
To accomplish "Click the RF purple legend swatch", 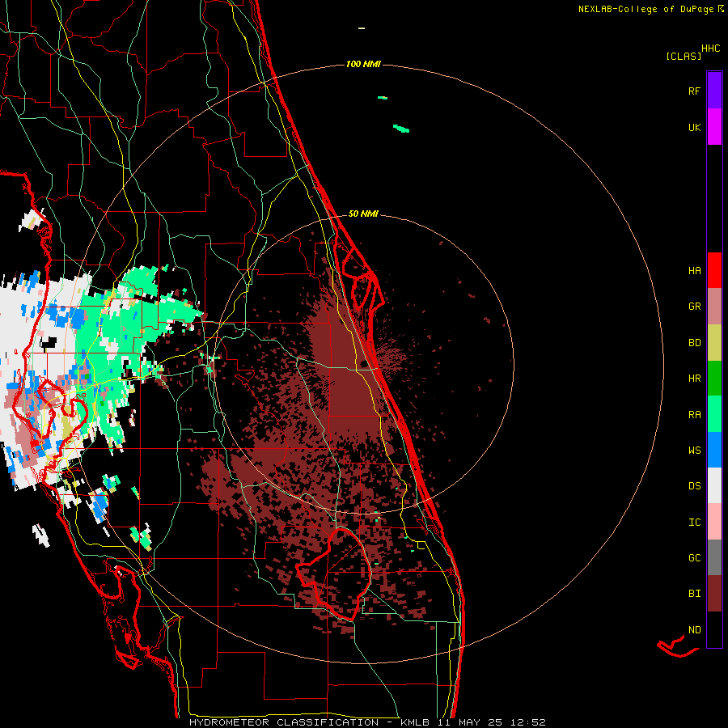I will click(714, 90).
